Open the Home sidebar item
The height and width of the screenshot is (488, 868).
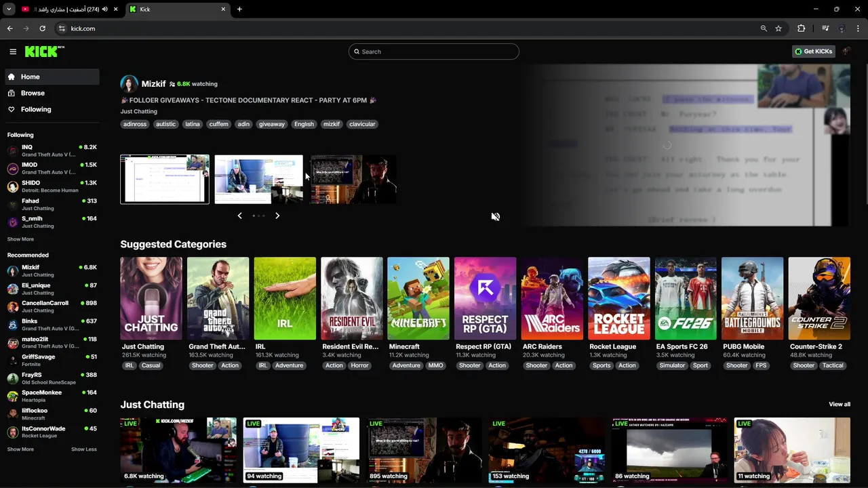pyautogui.click(x=52, y=77)
